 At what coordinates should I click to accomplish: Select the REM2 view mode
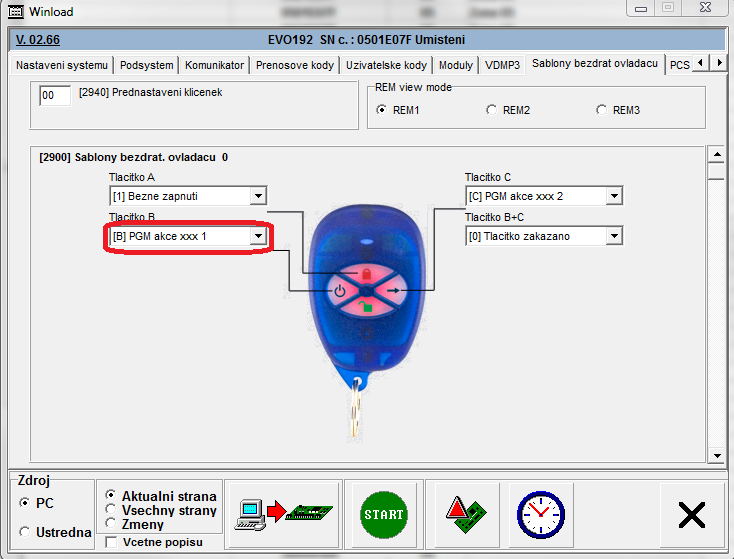491,110
